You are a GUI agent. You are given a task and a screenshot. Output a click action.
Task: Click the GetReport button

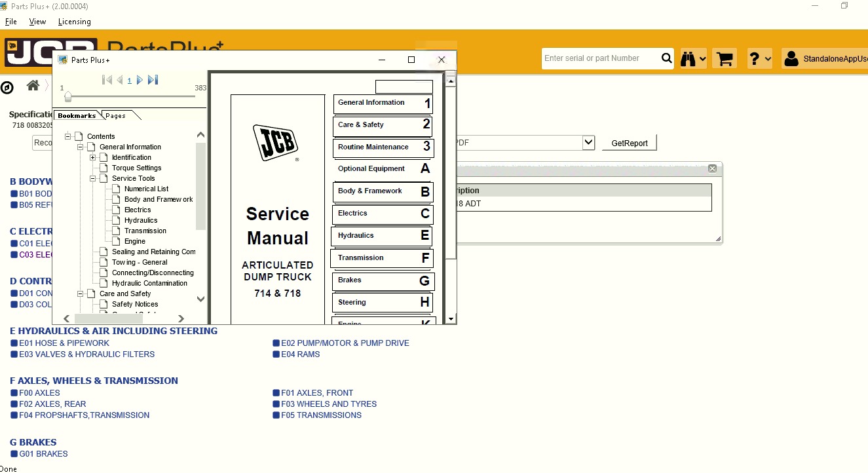pos(628,142)
